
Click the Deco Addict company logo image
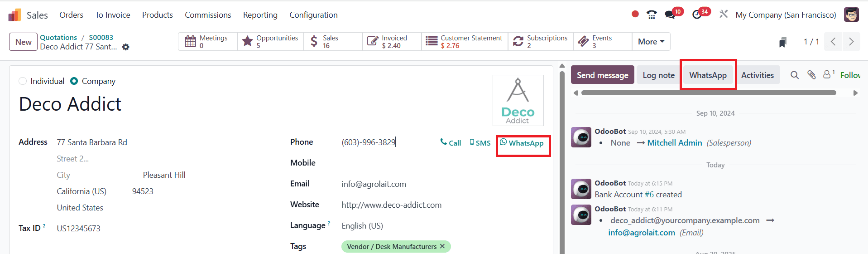[518, 100]
